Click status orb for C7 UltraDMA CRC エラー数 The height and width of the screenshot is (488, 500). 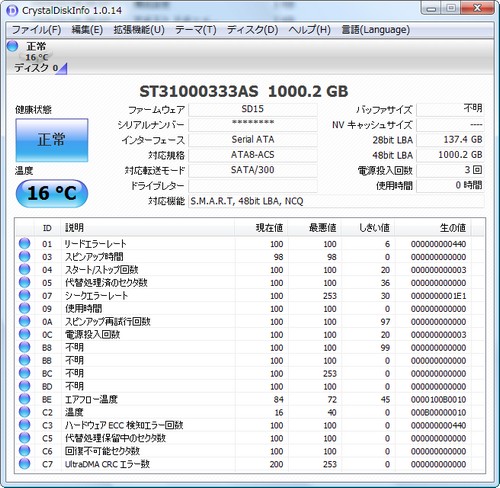pos(24,464)
